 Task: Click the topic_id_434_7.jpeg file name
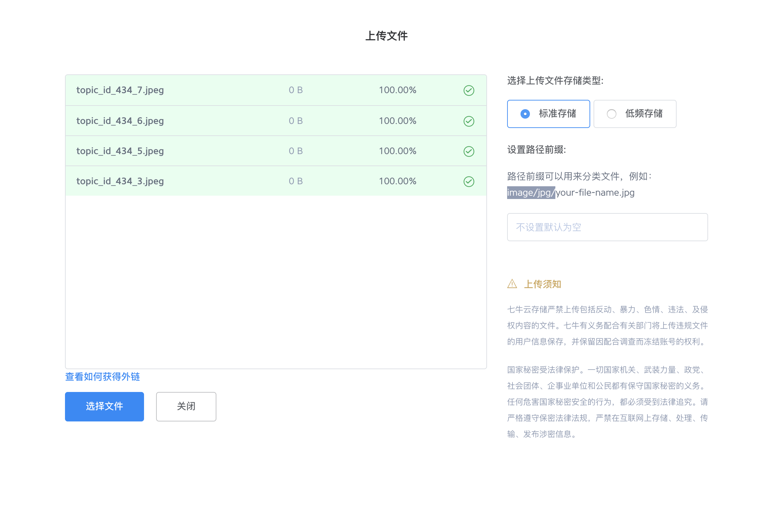[x=120, y=90]
